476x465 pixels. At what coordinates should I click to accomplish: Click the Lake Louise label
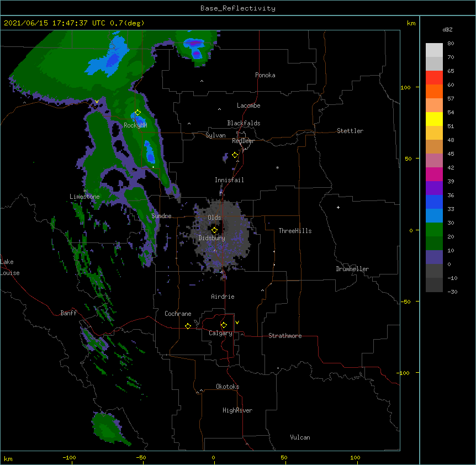click(x=10, y=267)
